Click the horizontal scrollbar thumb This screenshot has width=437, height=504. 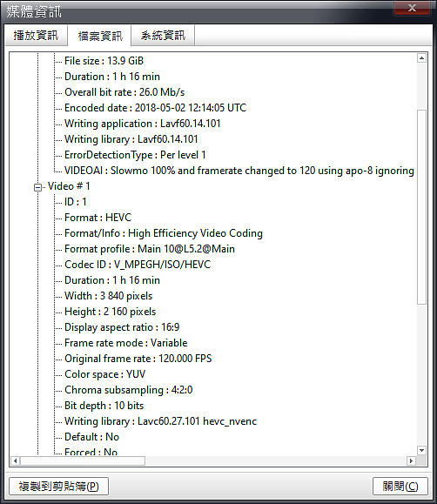pos(83,461)
